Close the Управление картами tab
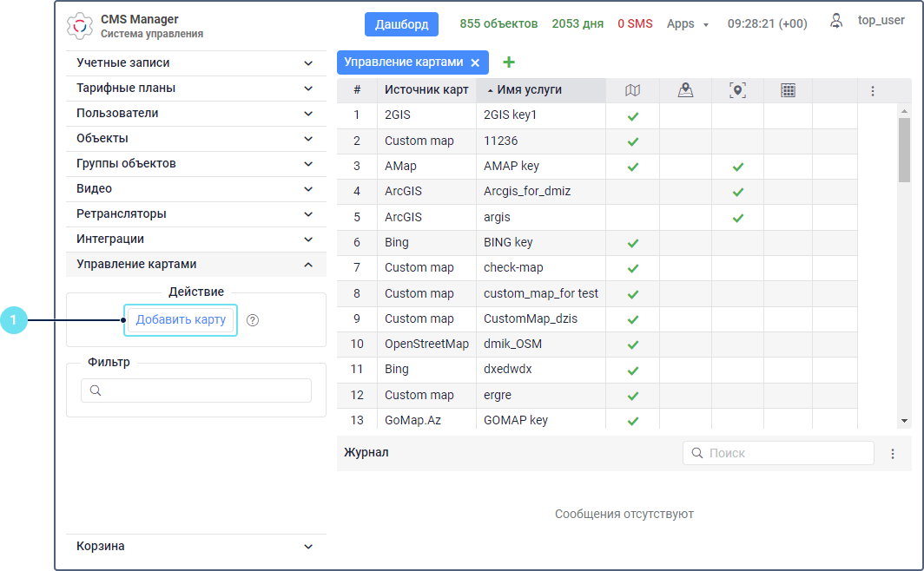Viewport: 924px width, 571px height. [x=475, y=62]
